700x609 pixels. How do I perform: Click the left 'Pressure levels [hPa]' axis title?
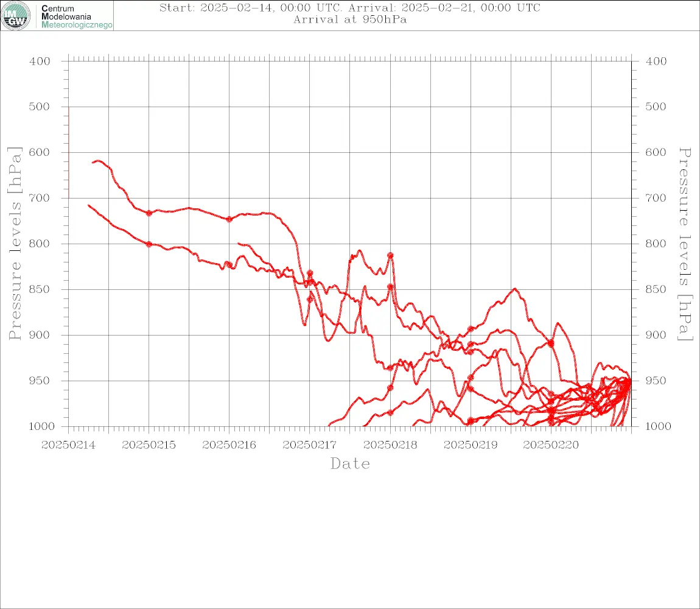[15, 244]
